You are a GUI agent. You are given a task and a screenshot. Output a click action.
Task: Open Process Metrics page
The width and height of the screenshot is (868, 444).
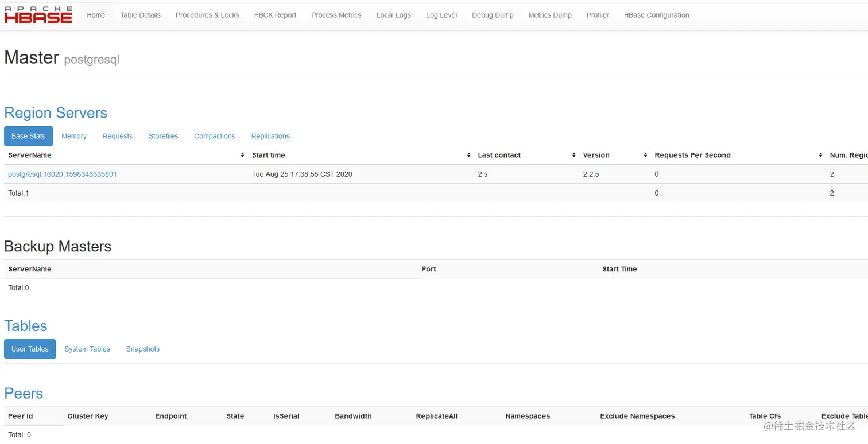click(x=336, y=15)
